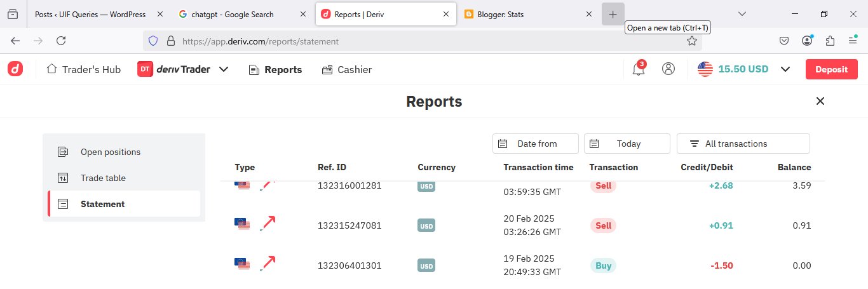Open Trader's Hub

point(83,70)
